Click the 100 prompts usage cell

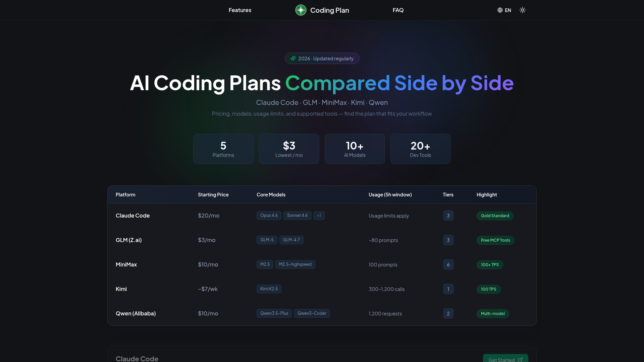pos(383,265)
